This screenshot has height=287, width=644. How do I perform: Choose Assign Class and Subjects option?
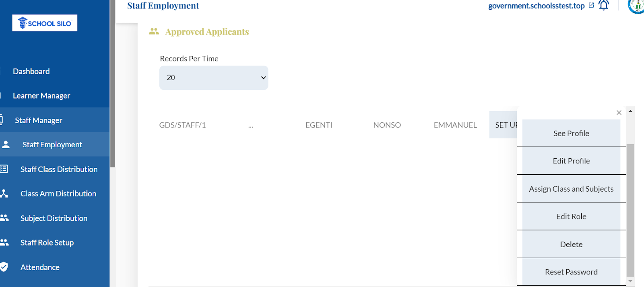571,189
